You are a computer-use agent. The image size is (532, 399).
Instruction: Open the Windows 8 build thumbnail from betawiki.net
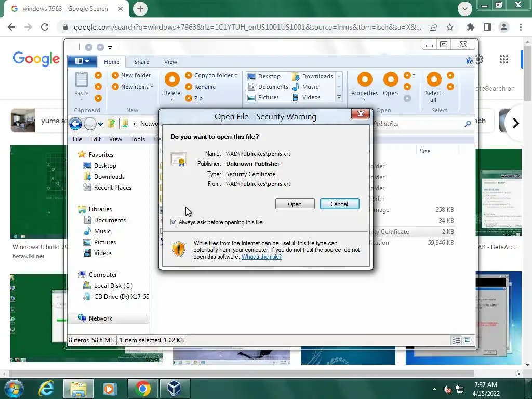coord(38,192)
